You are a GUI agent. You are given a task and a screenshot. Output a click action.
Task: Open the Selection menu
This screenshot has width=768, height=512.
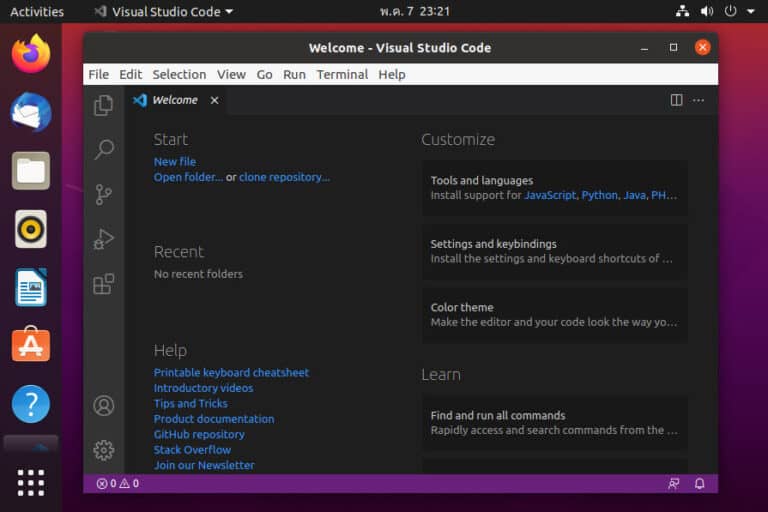coord(179,74)
